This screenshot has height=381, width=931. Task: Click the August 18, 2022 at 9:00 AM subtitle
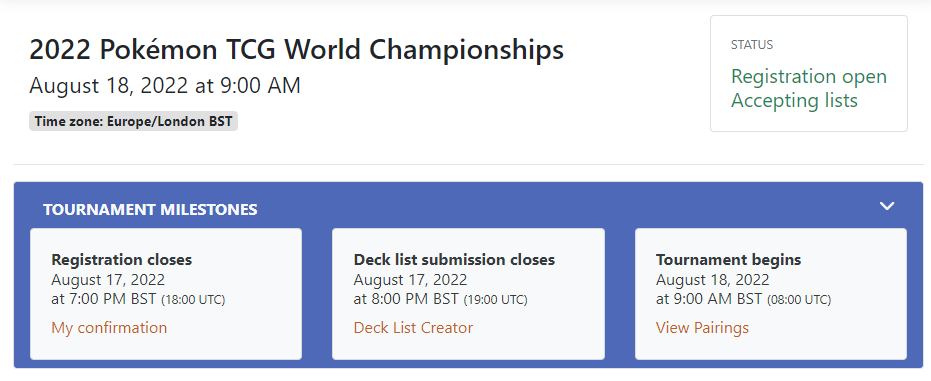pyautogui.click(x=165, y=85)
